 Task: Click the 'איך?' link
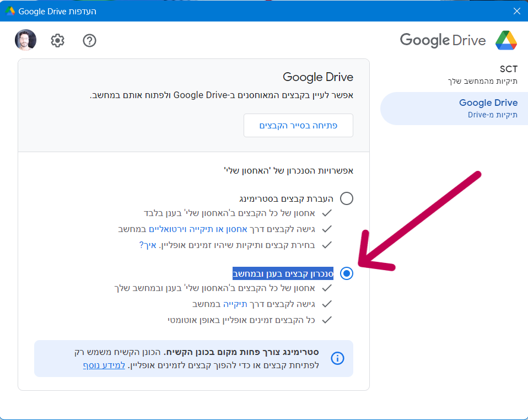click(148, 245)
